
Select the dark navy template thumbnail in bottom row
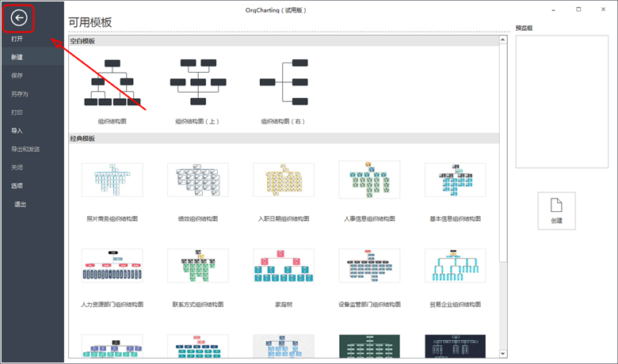456,347
